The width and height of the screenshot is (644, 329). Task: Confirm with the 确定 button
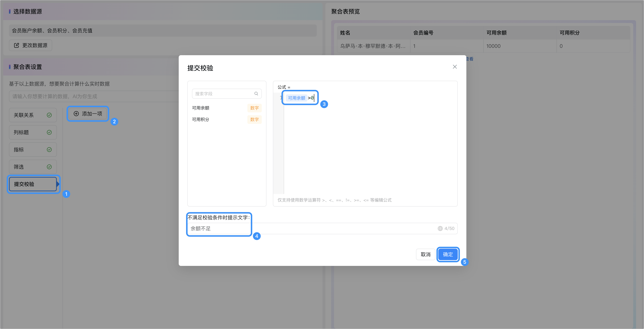(x=448, y=255)
